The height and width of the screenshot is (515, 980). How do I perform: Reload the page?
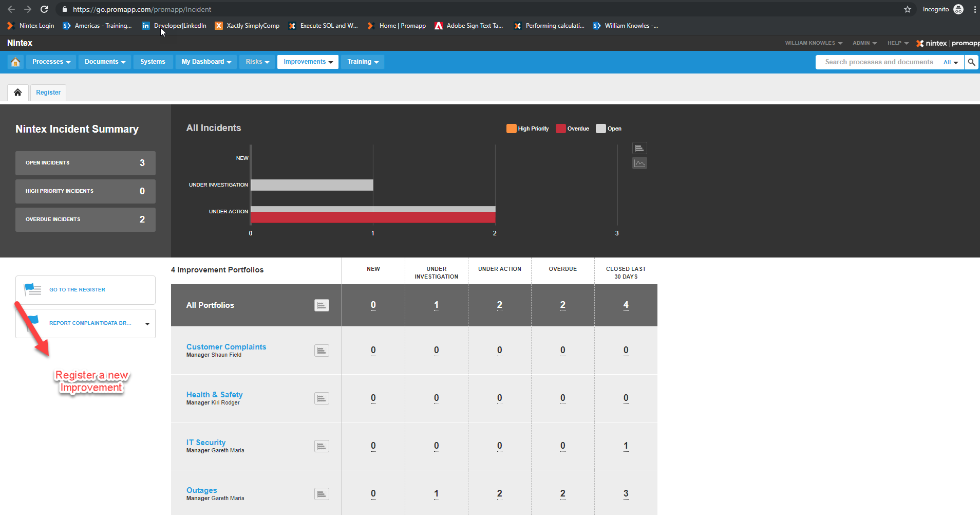(x=44, y=9)
